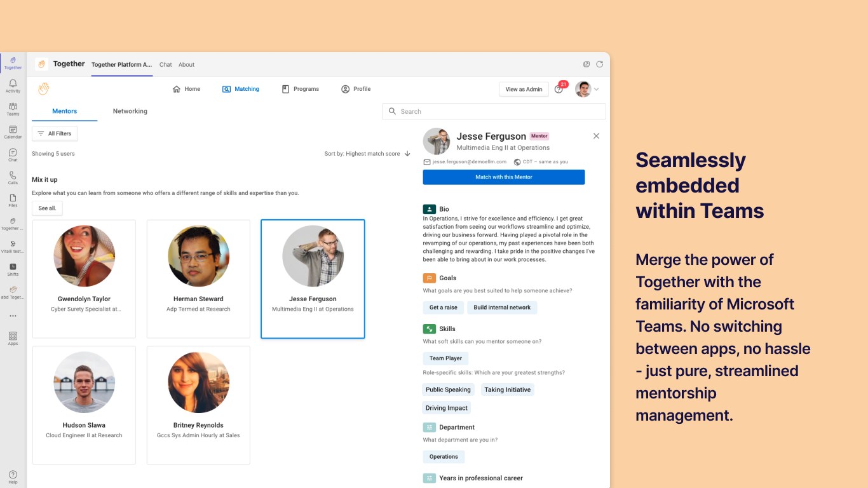Viewport: 868px width, 488px height.
Task: Open Sort by Highest match score dropdown
Action: [367, 154]
